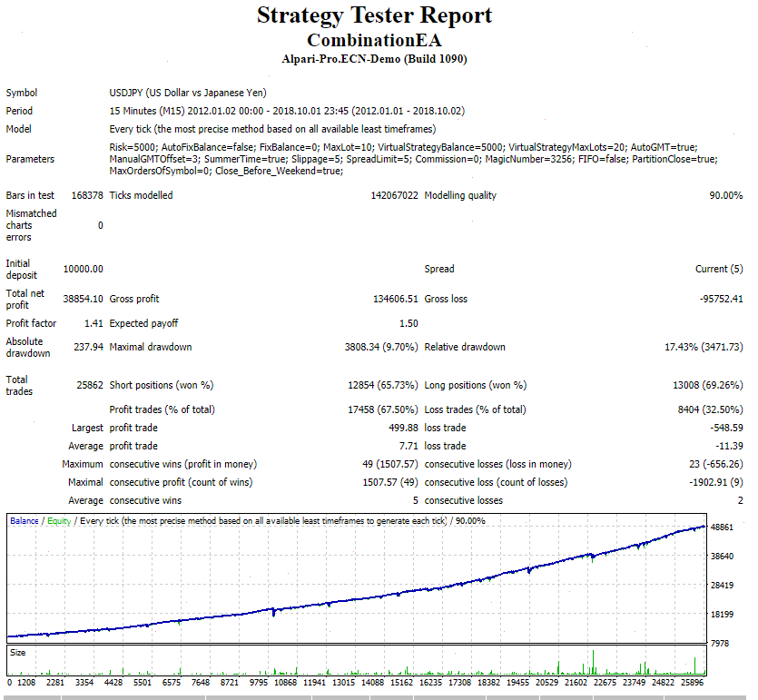The height and width of the screenshot is (700, 758).
Task: Click the tallest spike in Size chart
Action: pos(593,662)
